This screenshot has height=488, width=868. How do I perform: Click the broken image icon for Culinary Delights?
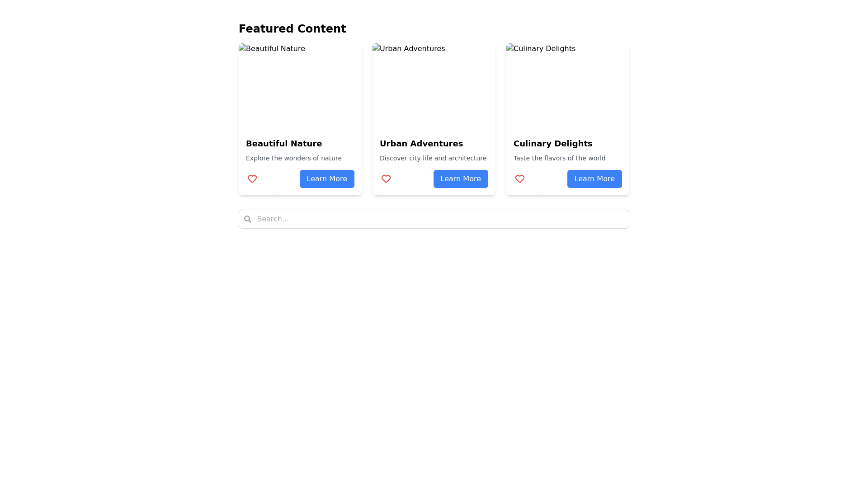510,47
